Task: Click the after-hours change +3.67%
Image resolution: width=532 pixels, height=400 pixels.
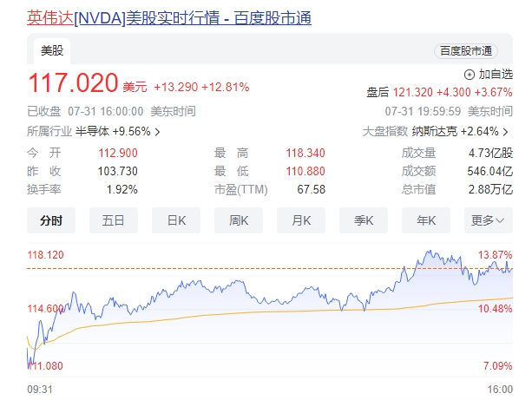Action: tap(493, 92)
